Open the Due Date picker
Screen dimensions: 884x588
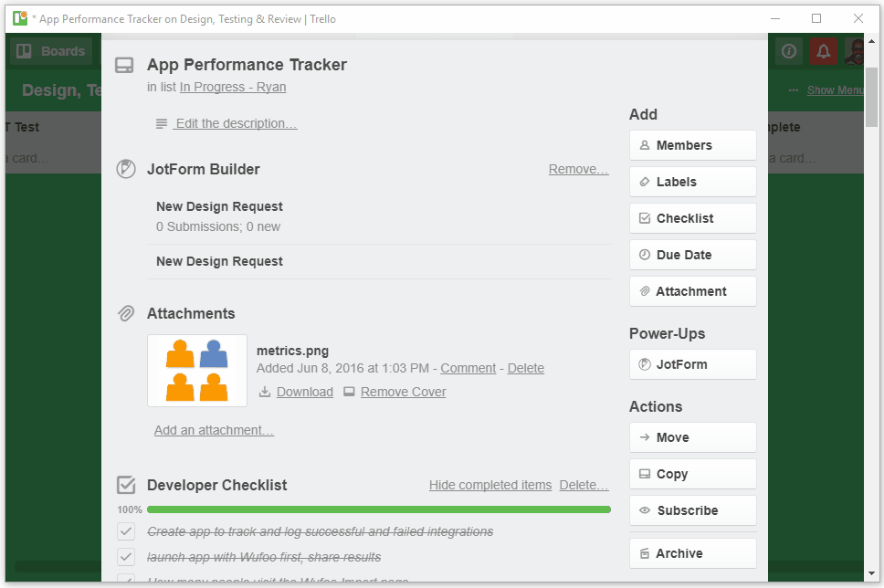[692, 255]
